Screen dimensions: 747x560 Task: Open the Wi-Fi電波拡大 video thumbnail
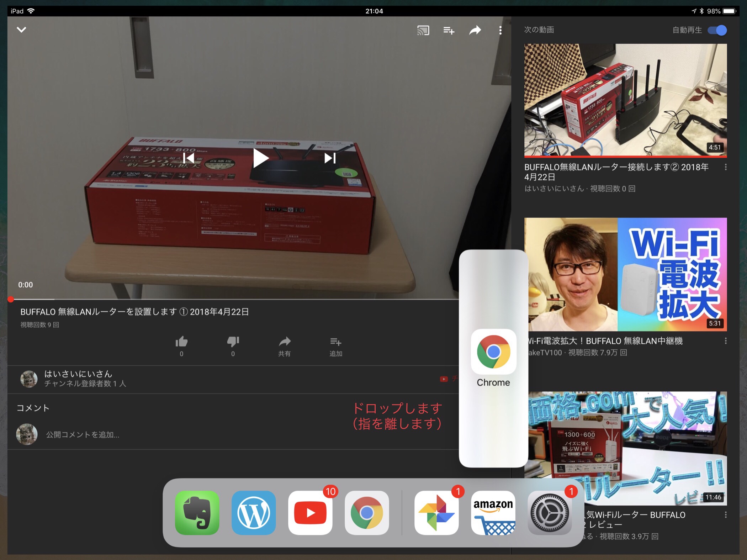pos(628,274)
